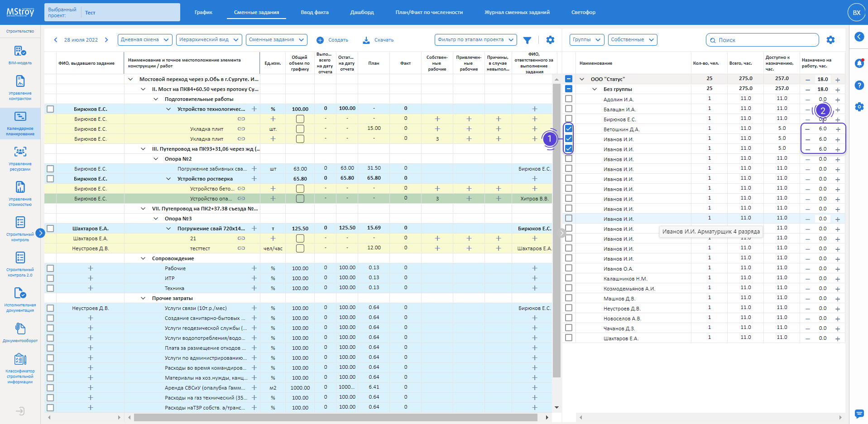The width and height of the screenshot is (868, 424).
Task: Click the Поиск search field
Action: [x=762, y=40]
